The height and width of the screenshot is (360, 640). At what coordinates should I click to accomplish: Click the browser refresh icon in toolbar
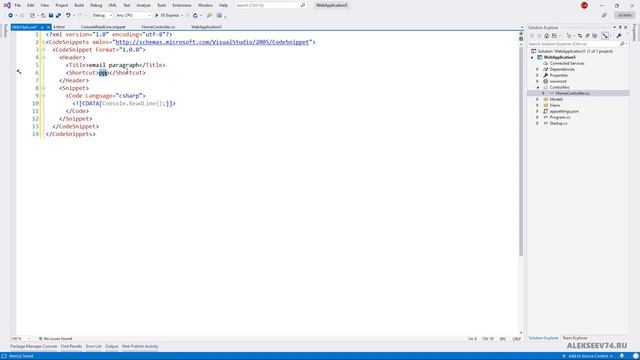pos(195,16)
